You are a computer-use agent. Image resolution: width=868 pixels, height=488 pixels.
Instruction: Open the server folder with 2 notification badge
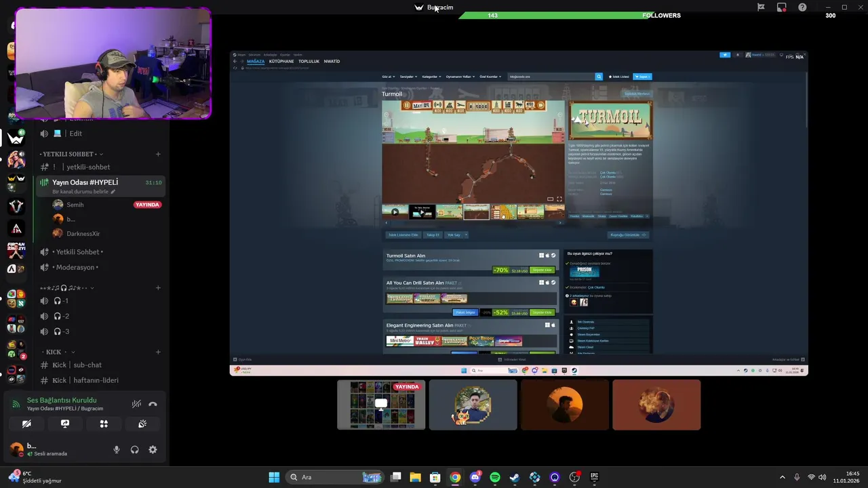[16, 349]
